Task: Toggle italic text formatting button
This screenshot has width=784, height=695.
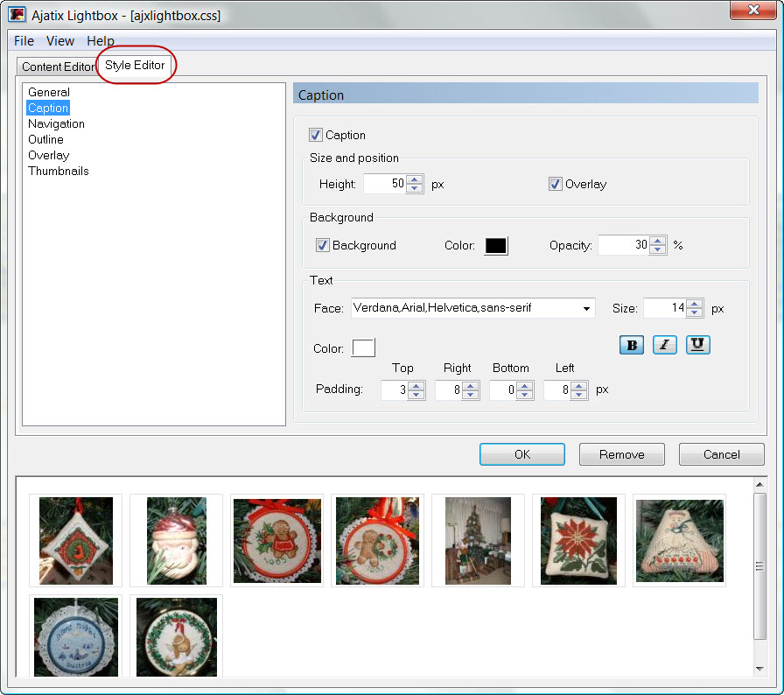Action: pyautogui.click(x=664, y=345)
